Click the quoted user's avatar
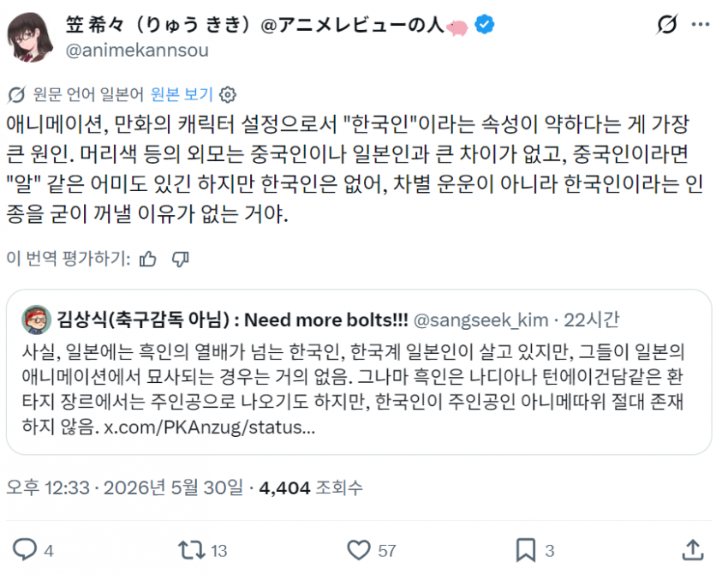Viewport: 728px width, 574px height. coord(36,320)
